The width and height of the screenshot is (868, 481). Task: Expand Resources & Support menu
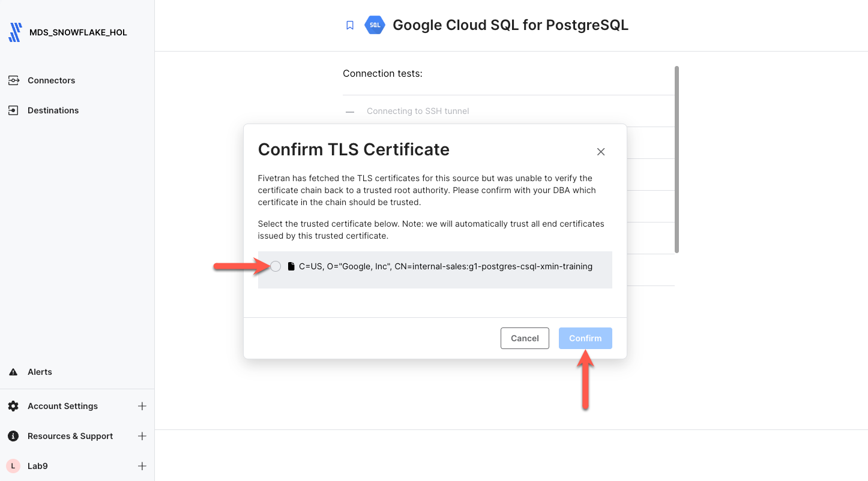[x=142, y=436]
